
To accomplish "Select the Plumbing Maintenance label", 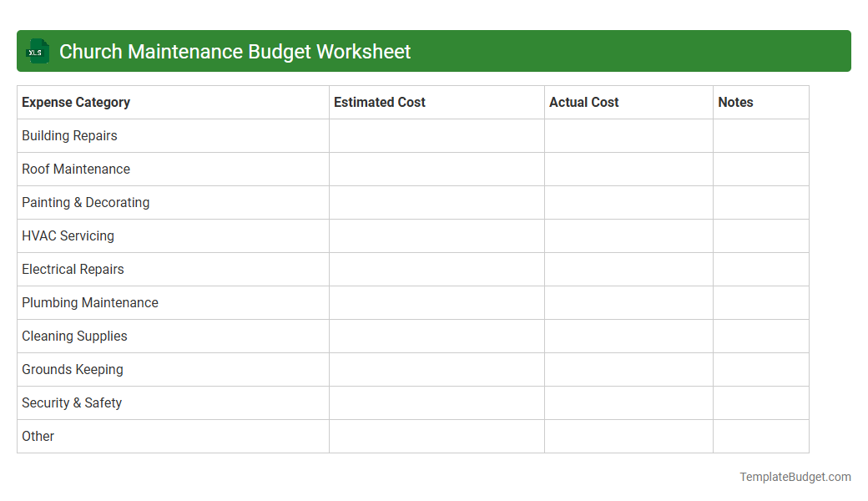I will pos(90,302).
